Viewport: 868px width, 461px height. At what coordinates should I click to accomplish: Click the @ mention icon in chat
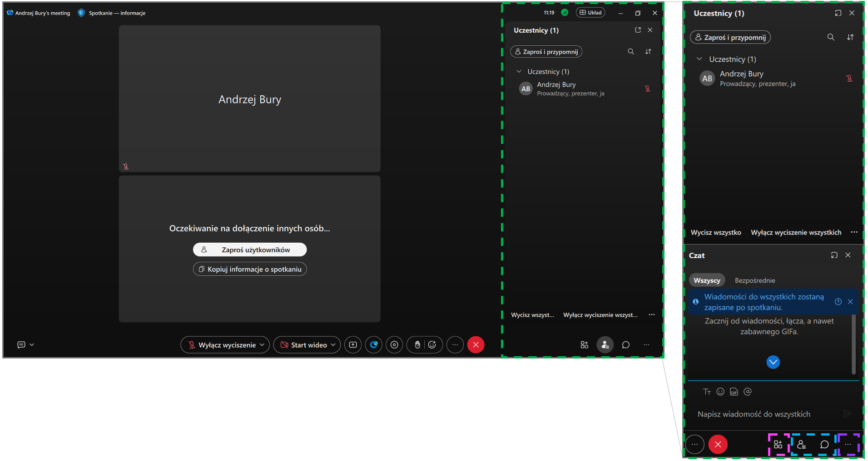point(748,392)
